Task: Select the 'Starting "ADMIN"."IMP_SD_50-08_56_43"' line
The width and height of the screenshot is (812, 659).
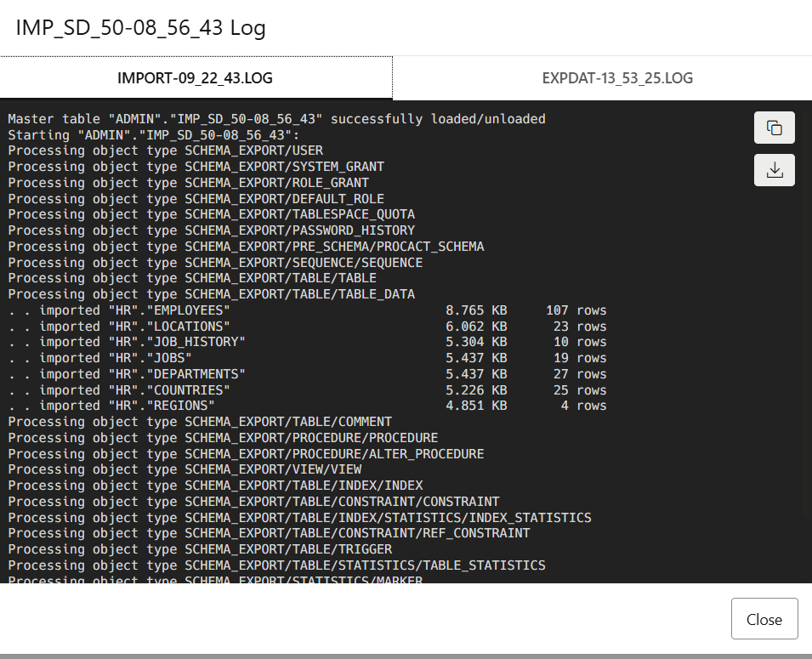Action: click(154, 135)
